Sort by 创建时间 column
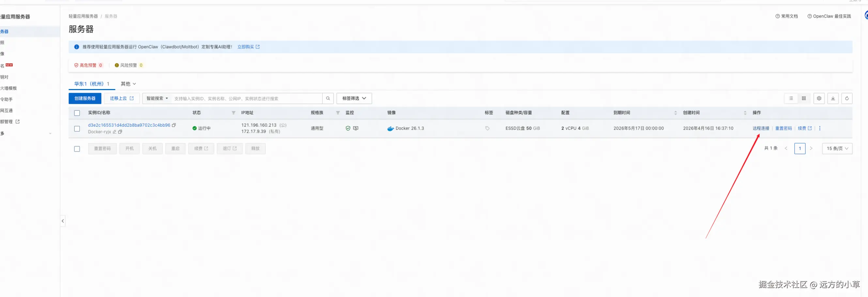The image size is (868, 297). (745, 113)
